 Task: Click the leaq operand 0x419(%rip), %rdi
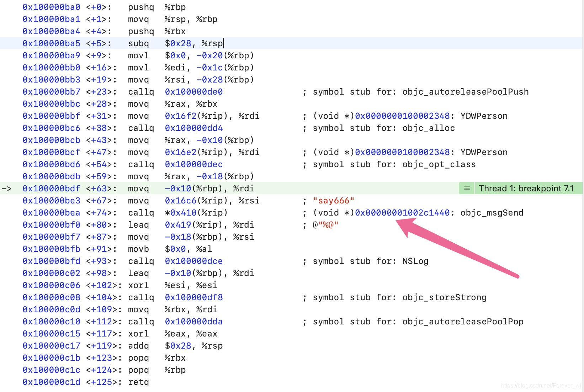[209, 225]
